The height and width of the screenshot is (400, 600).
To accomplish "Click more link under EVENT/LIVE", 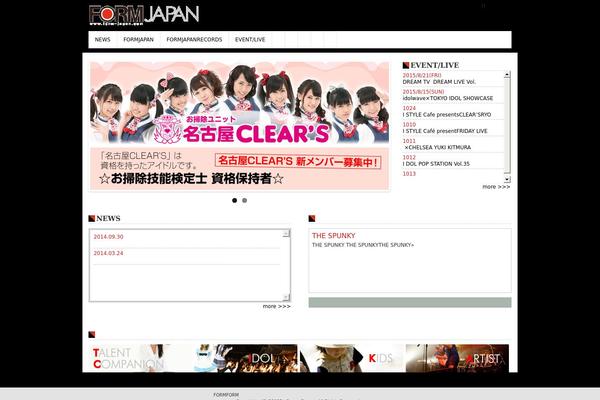I will coord(496,187).
